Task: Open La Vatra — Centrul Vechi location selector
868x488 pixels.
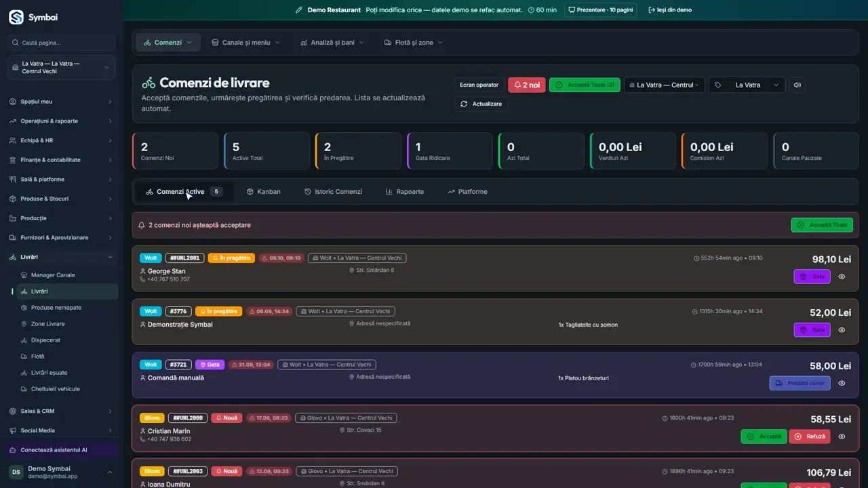Action: [x=61, y=68]
